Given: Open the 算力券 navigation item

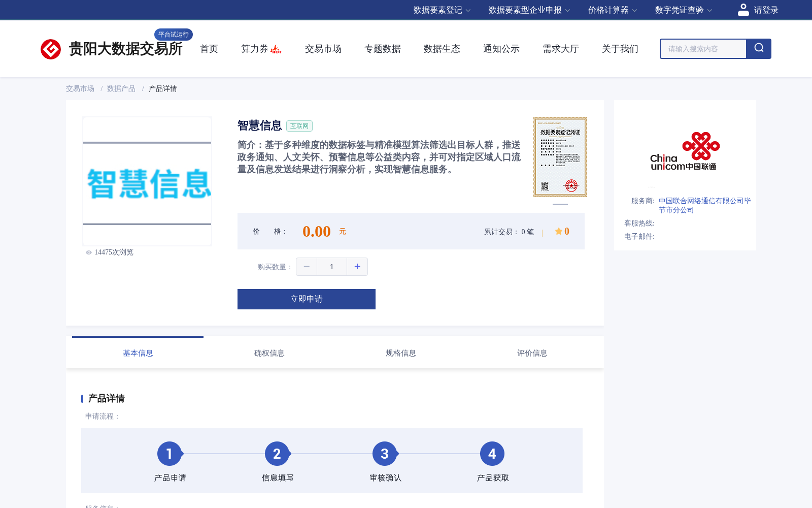Looking at the screenshot, I should tap(255, 49).
